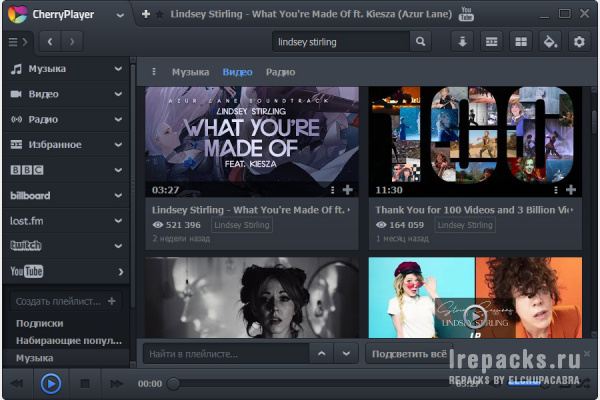Add new playlist with plus icon
The height and width of the screenshot is (400, 600).
[112, 301]
